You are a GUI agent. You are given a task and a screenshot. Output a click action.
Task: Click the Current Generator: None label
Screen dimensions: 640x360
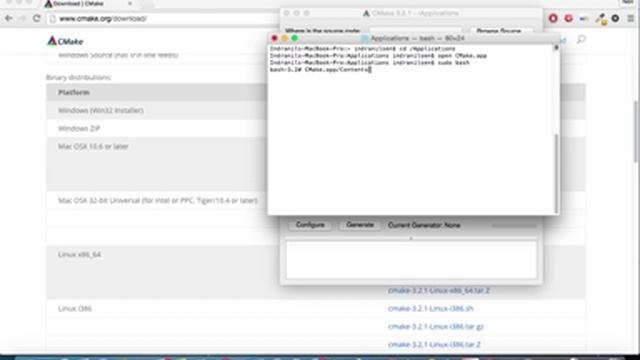pyautogui.click(x=424, y=225)
